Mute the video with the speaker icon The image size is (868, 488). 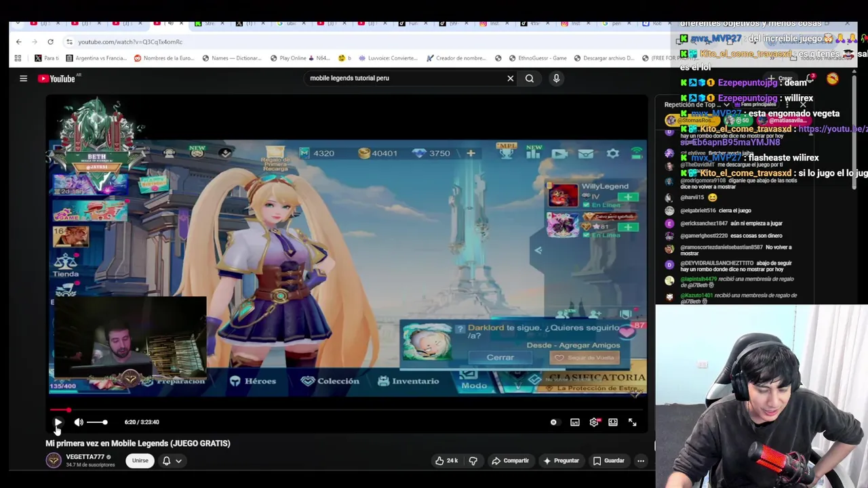(79, 422)
